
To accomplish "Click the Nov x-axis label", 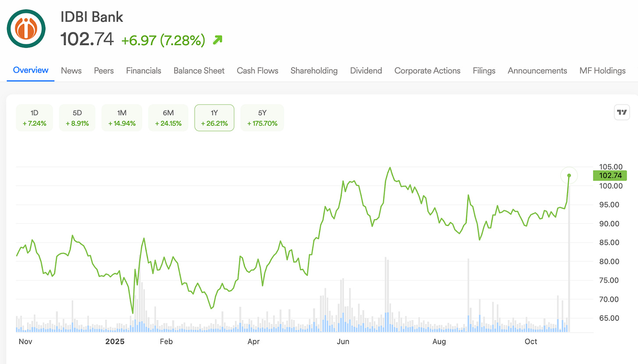I will pyautogui.click(x=26, y=341).
